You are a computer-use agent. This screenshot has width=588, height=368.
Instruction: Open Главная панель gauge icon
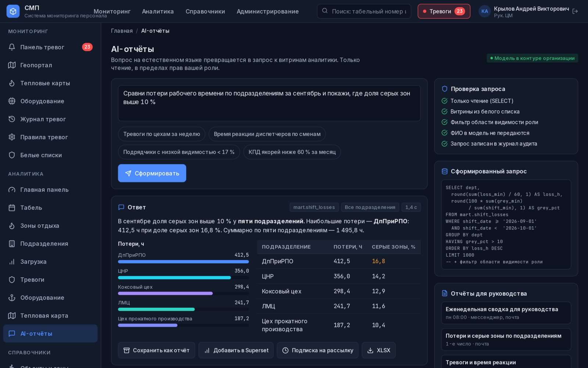point(12,190)
